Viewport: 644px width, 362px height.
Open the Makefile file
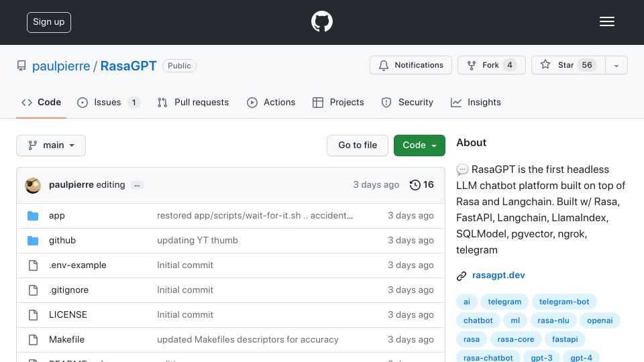pos(66,339)
